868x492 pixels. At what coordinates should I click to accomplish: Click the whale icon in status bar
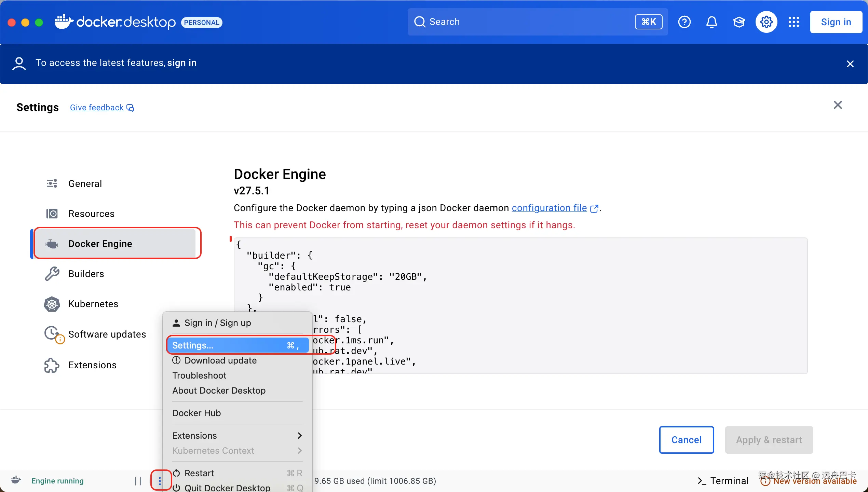click(16, 480)
